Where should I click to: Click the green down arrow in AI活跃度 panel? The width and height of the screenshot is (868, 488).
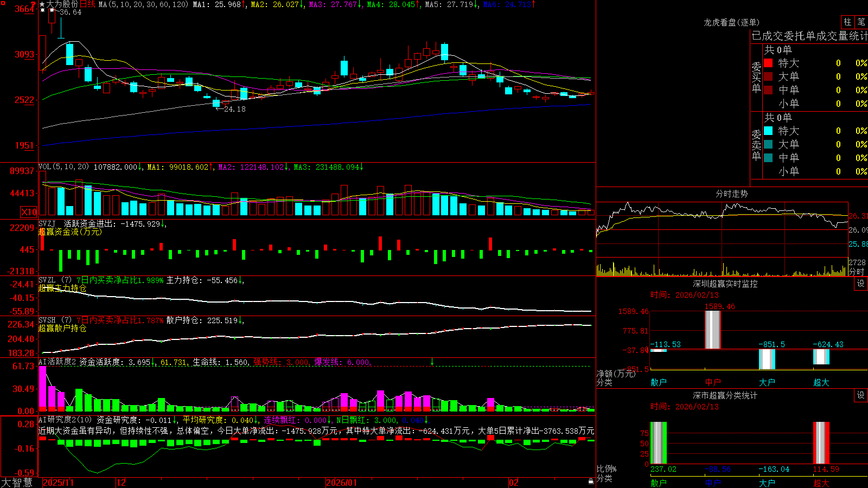[x=432, y=361]
